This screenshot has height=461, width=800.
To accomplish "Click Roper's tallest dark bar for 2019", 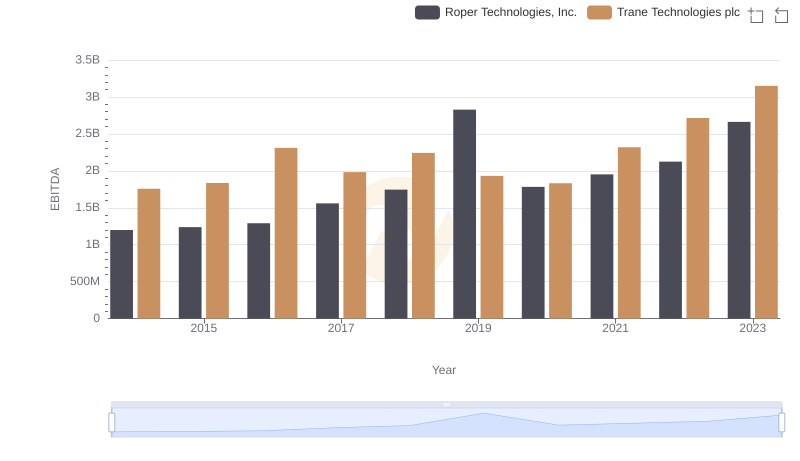I will tap(464, 214).
